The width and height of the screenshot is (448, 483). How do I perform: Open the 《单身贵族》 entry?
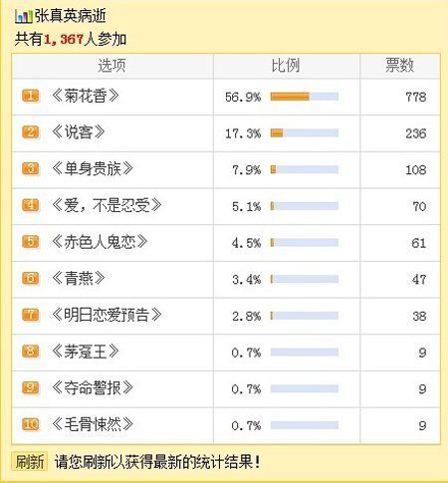click(x=93, y=169)
